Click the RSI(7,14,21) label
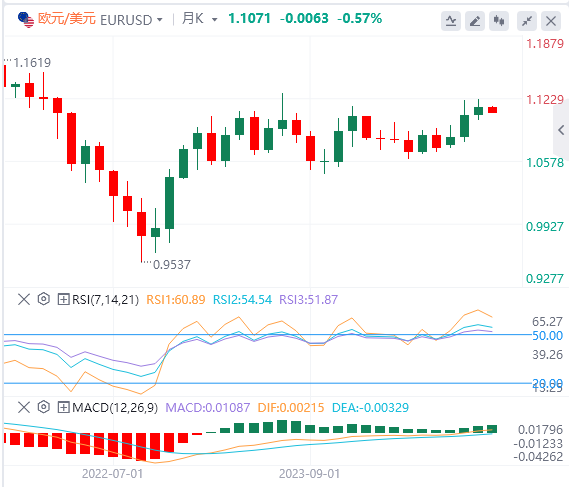The width and height of the screenshot is (569, 487). pos(105,300)
